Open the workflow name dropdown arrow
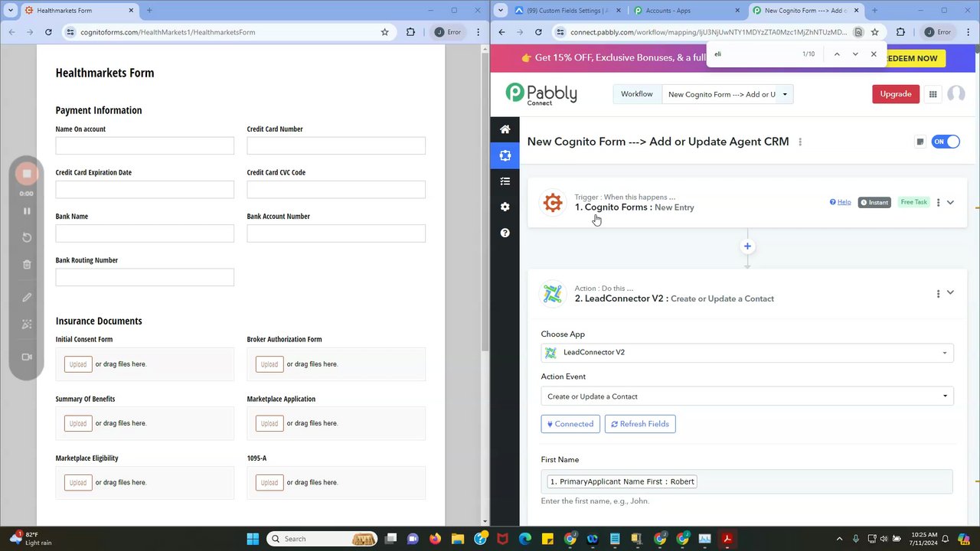The image size is (980, 551). 785,94
